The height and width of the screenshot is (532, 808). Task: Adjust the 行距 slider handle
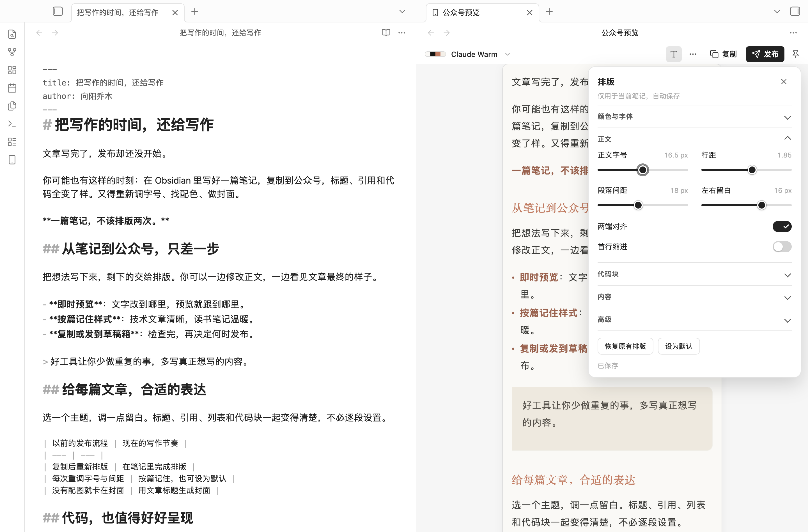pyautogui.click(x=752, y=170)
